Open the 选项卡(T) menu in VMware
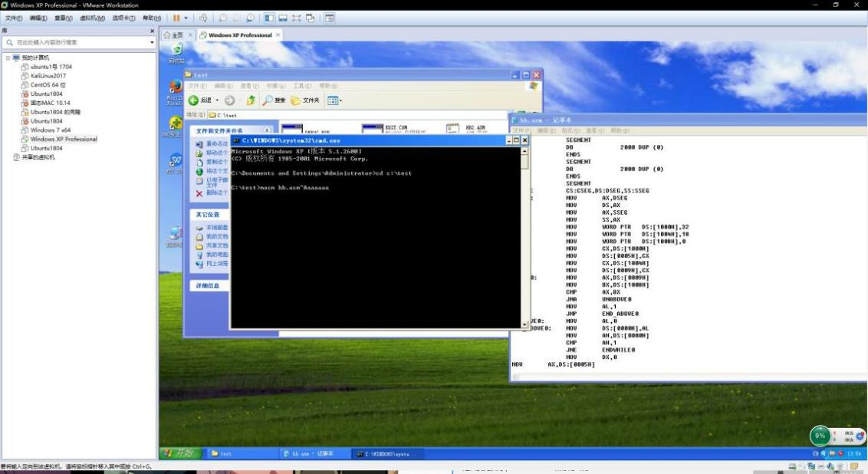 coord(123,18)
